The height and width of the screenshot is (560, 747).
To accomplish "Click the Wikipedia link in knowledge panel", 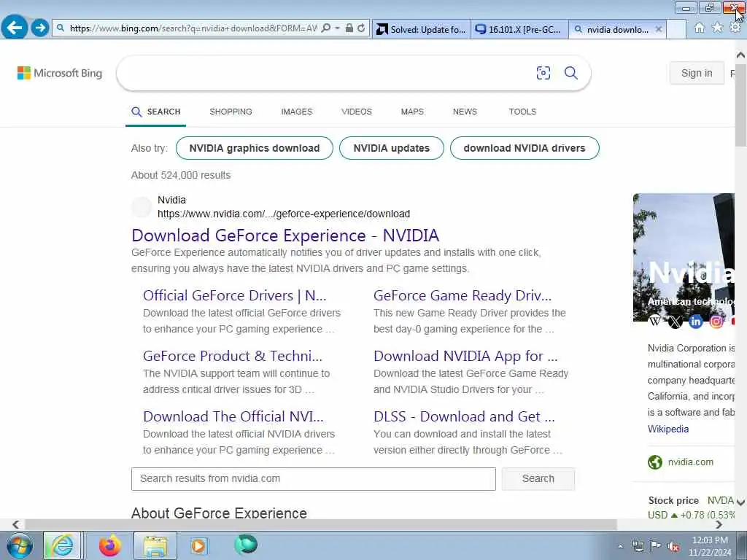I will tap(668, 429).
